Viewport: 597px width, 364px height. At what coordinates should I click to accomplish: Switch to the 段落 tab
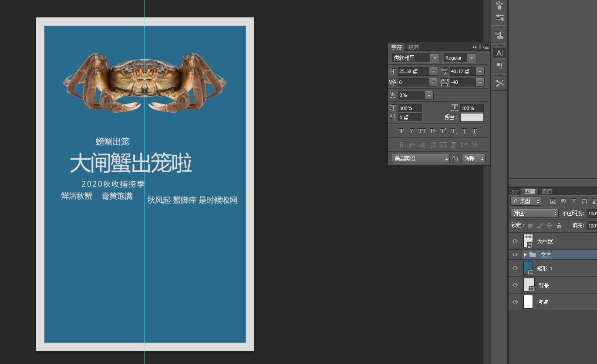[x=413, y=47]
